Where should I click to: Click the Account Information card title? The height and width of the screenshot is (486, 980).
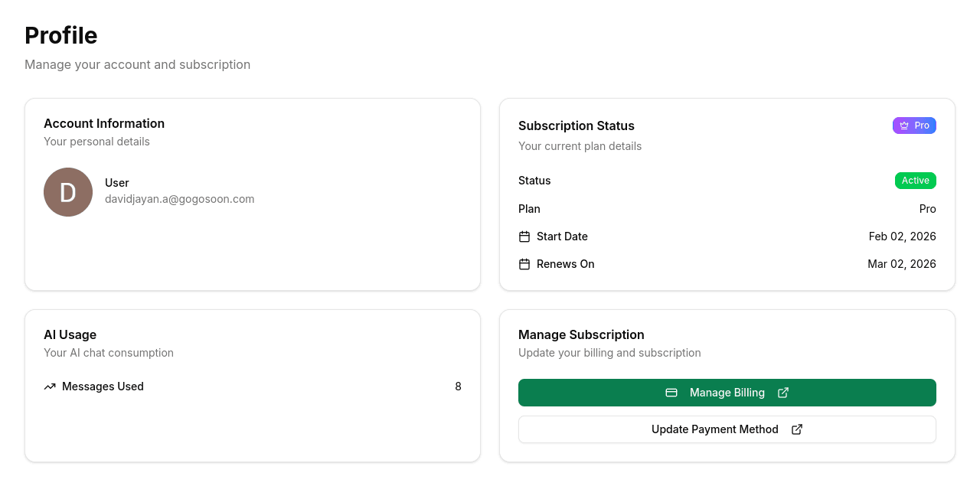point(104,123)
